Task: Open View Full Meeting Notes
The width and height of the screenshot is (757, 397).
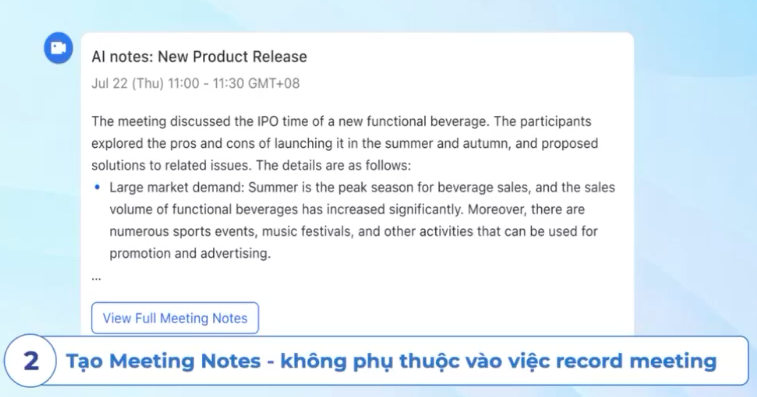Action: pyautogui.click(x=175, y=318)
